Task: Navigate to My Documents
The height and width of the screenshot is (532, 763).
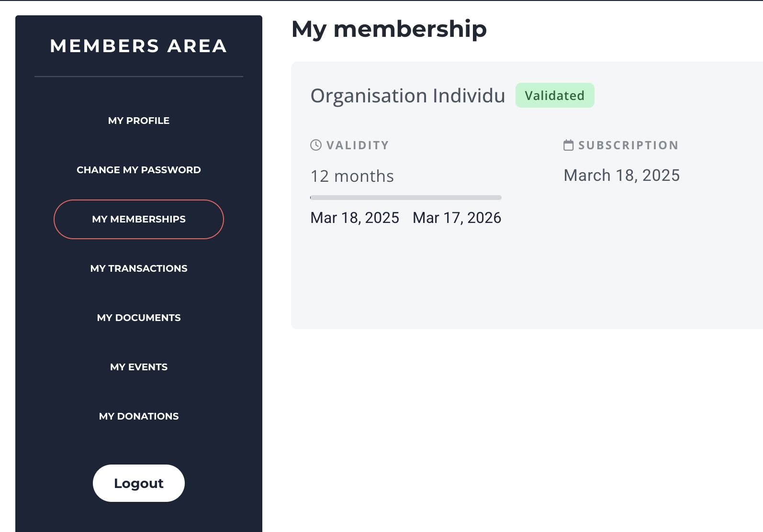Action: [x=139, y=318]
